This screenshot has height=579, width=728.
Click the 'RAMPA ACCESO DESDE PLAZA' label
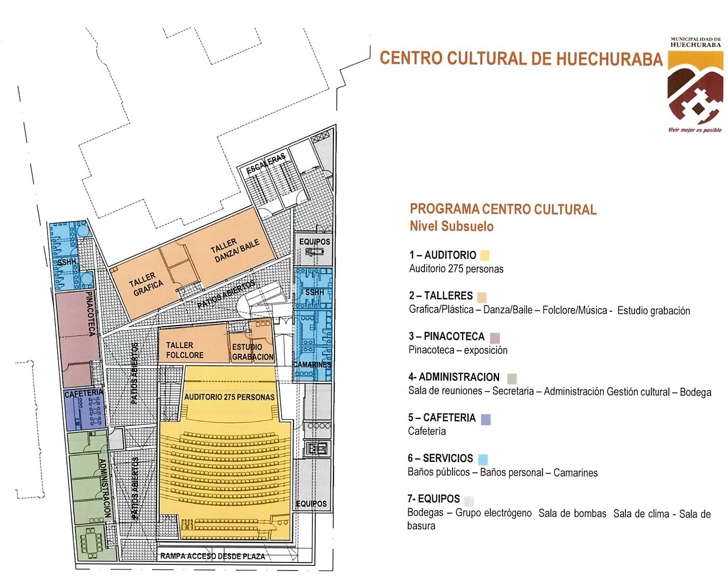[212, 557]
